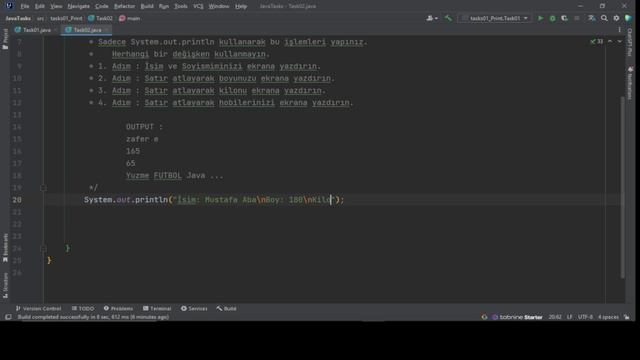
Task: Open the Help menu
Action: pyautogui.click(x=241, y=6)
